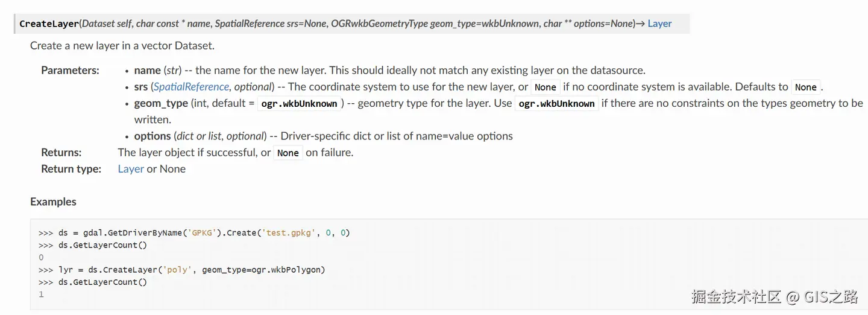Open the Layer link in the function signature
This screenshot has width=868, height=315.
[x=659, y=24]
